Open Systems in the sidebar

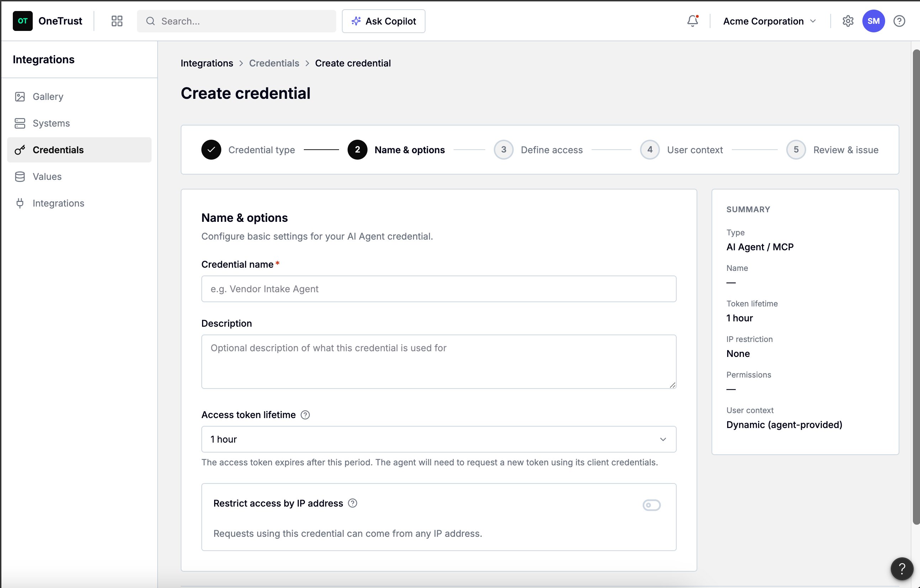coord(79,123)
